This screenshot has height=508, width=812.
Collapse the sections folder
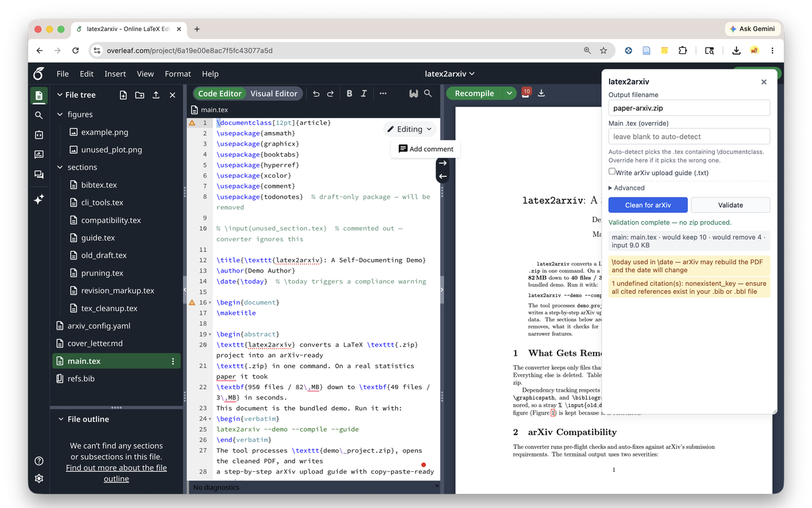[x=60, y=167]
